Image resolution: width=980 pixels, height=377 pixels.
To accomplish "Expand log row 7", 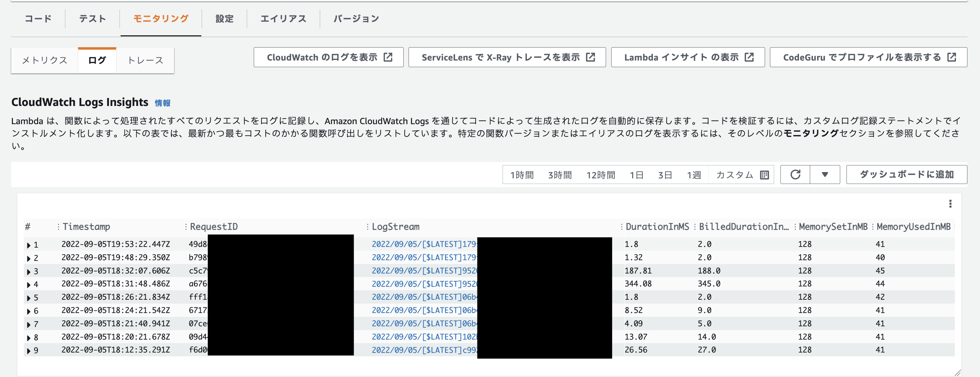I will (x=29, y=325).
